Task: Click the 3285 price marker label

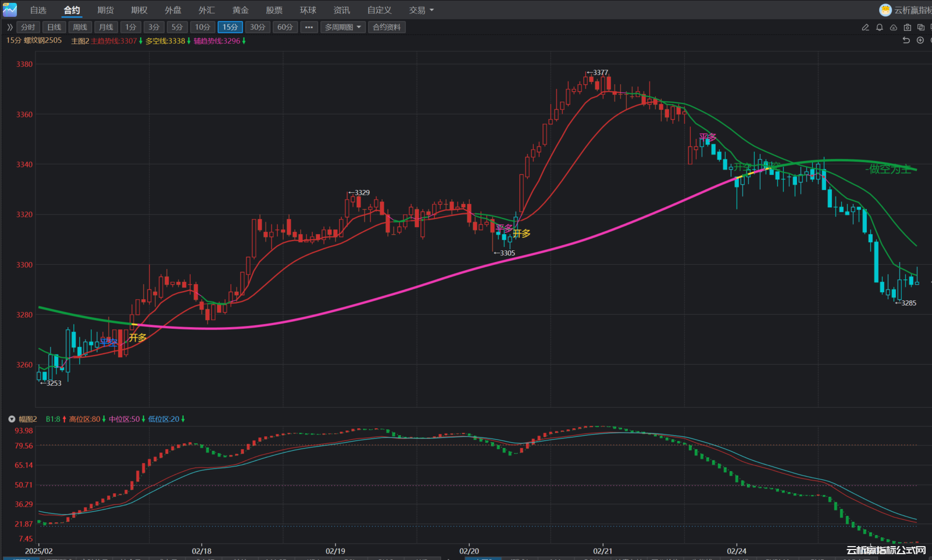Action: 905,303
